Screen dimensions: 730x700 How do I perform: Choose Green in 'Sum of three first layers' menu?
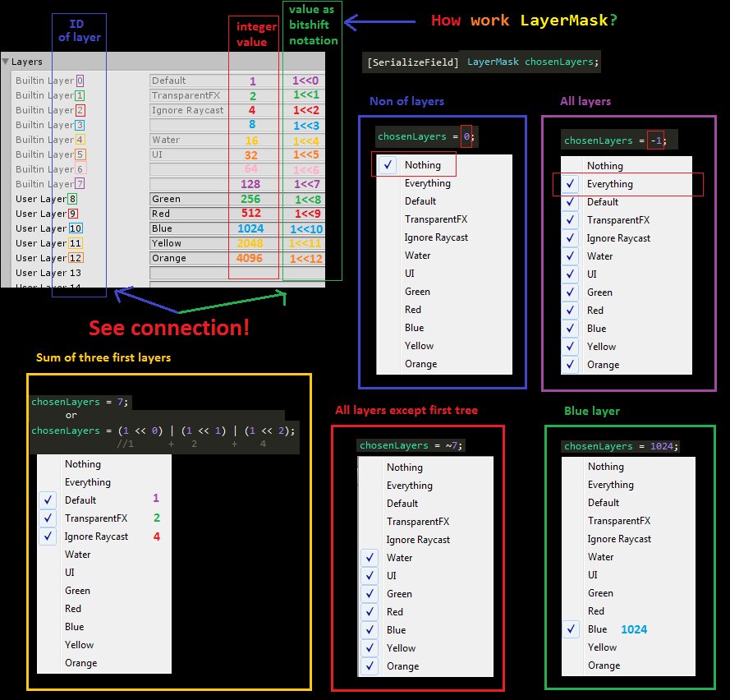pos(104,591)
